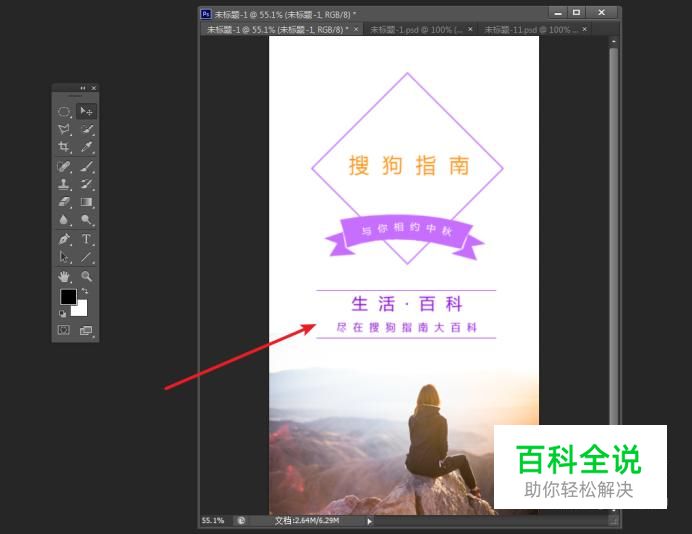Screen dimensions: 692x534
Task: Click the status bar preview icon beside zoom
Action: 241,521
